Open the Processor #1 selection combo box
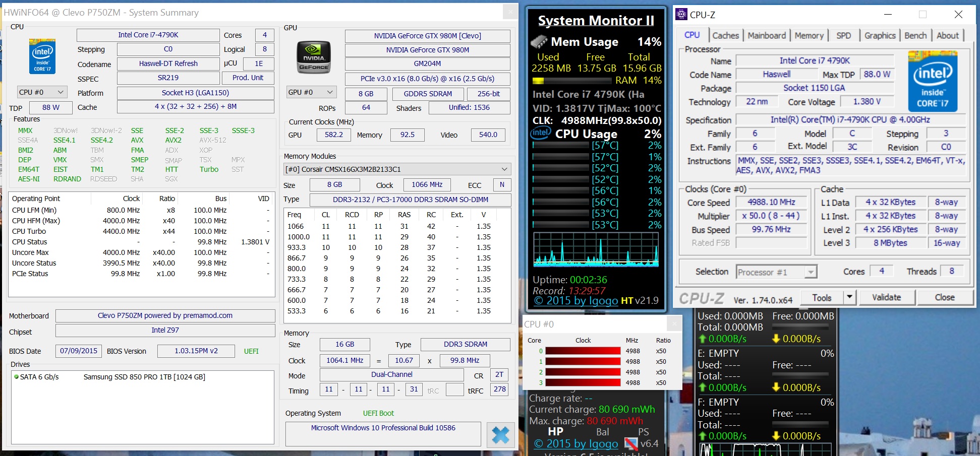 click(x=776, y=272)
